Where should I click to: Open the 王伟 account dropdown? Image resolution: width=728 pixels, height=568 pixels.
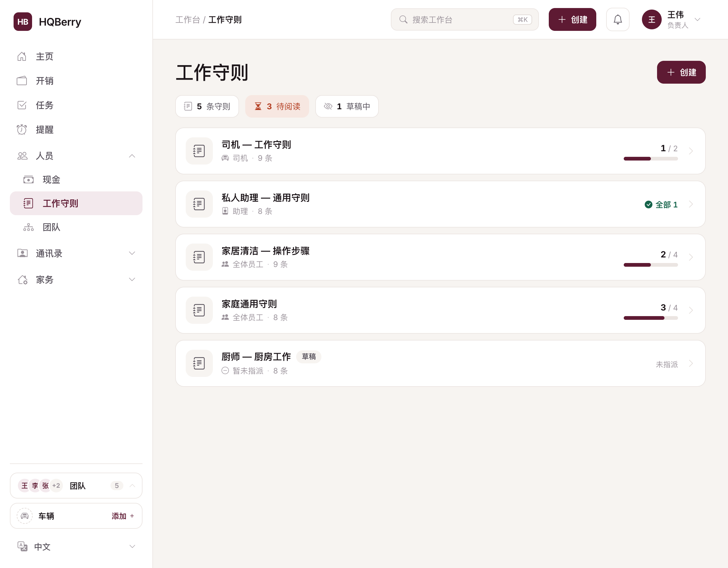coord(697,19)
